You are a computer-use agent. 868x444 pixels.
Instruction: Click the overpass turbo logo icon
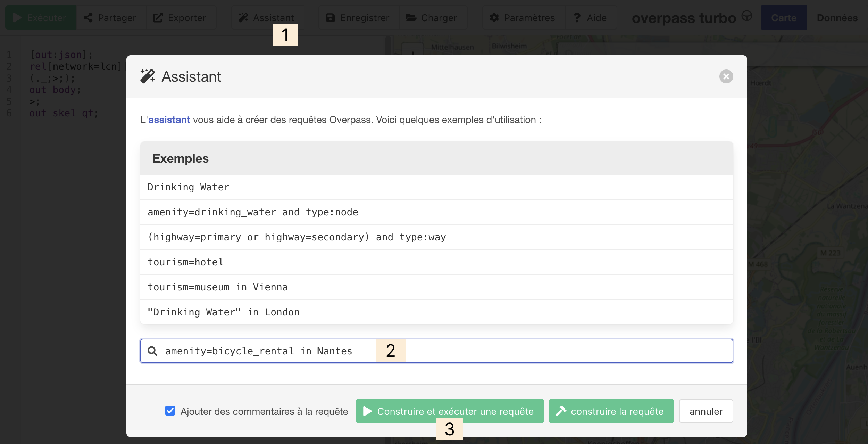coord(746,16)
